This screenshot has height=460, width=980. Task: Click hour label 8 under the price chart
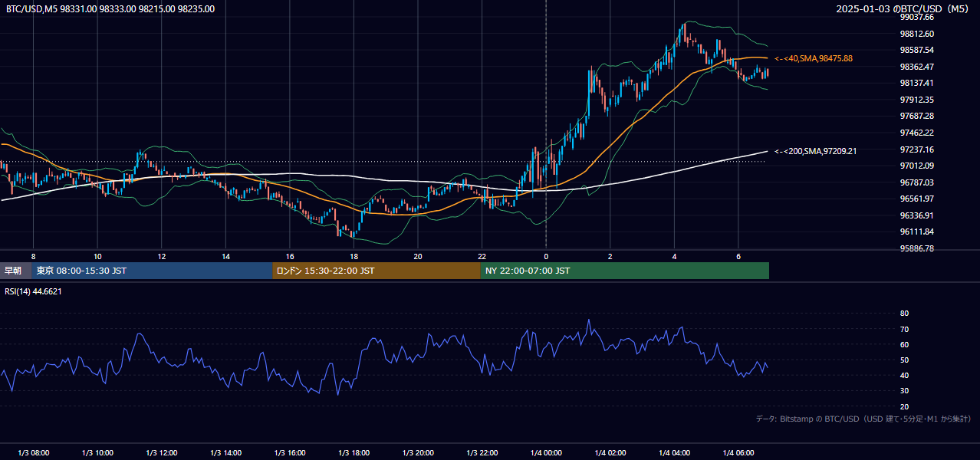pyautogui.click(x=33, y=256)
